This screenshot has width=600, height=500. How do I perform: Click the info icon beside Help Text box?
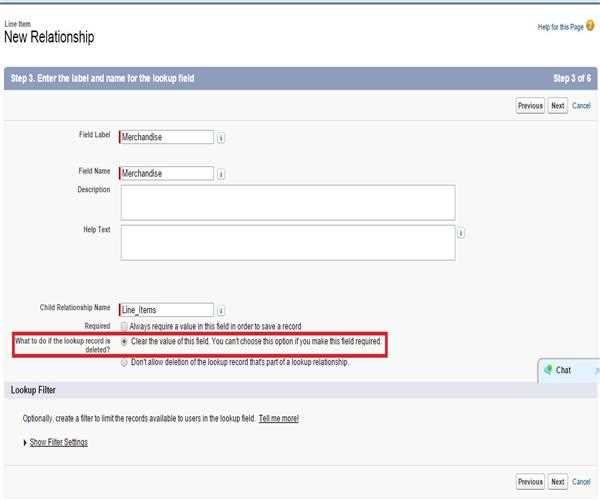coord(461,233)
